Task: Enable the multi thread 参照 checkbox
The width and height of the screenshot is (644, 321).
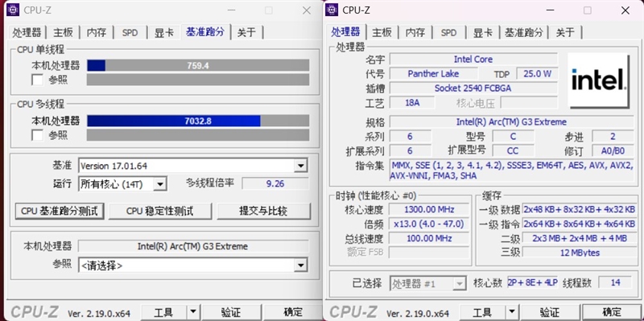Action: 37,135
